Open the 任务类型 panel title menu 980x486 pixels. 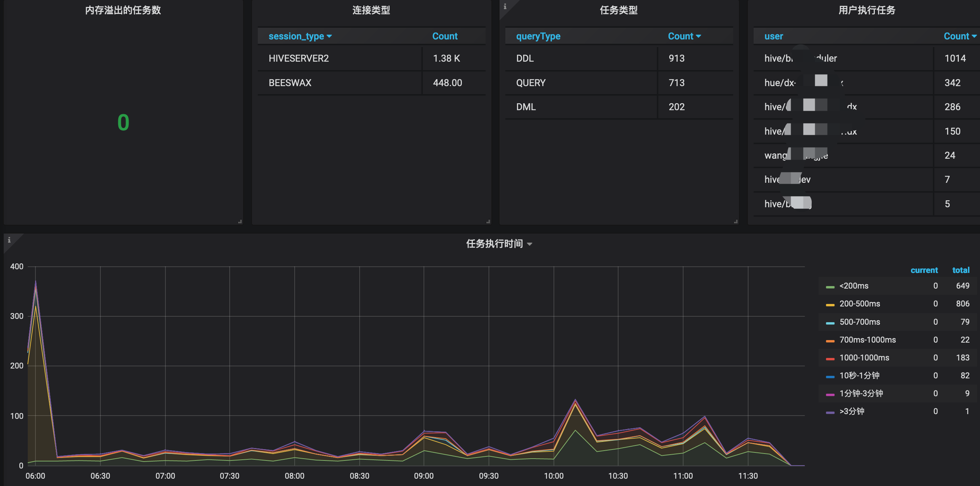point(619,10)
